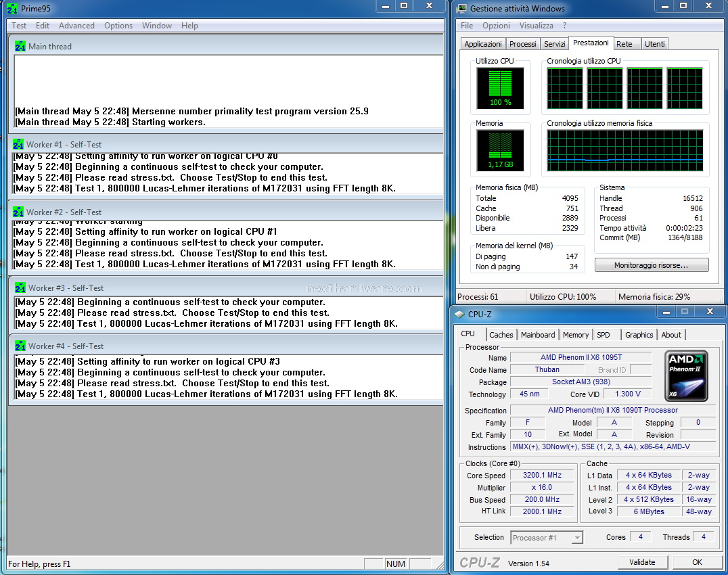Click the CPU-Z title bar icon
The image size is (728, 575).
(459, 314)
